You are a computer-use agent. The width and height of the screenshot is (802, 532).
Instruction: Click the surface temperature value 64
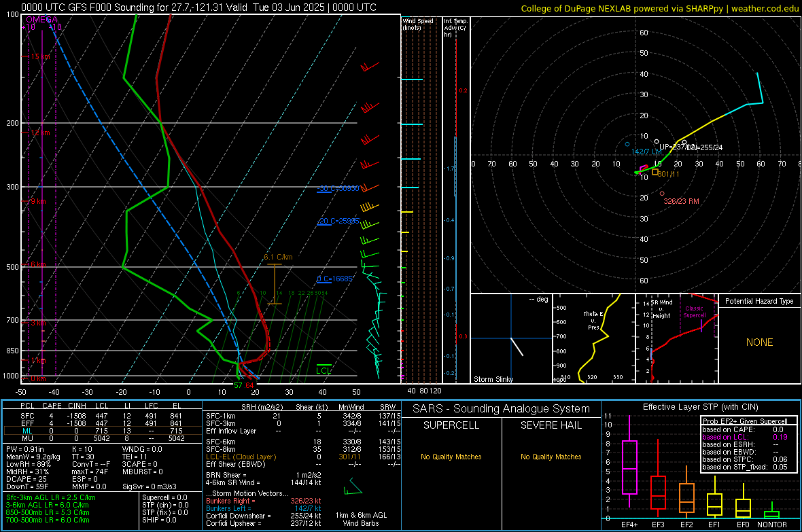coord(249,386)
